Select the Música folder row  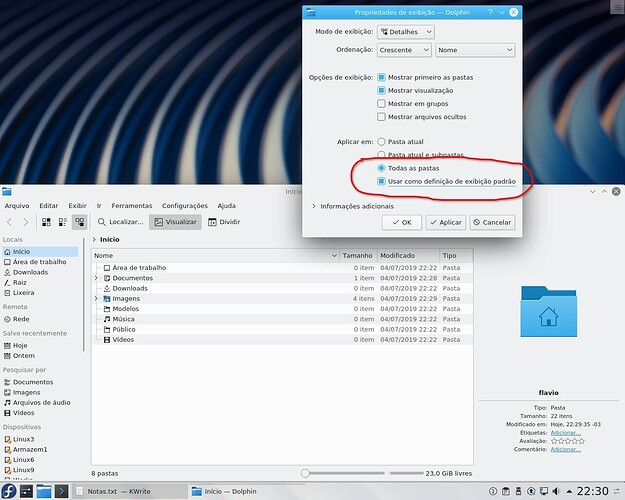(125, 319)
